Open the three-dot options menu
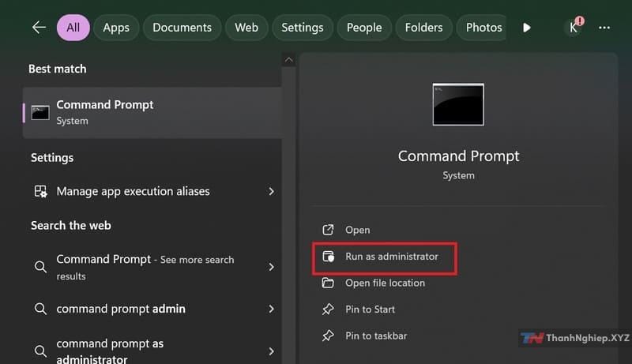The height and width of the screenshot is (364, 632). point(604,28)
